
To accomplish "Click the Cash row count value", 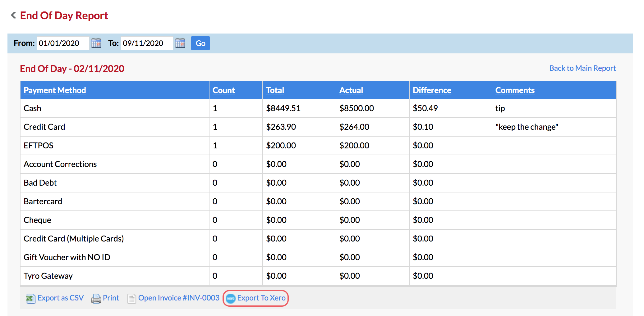I will coord(215,108).
